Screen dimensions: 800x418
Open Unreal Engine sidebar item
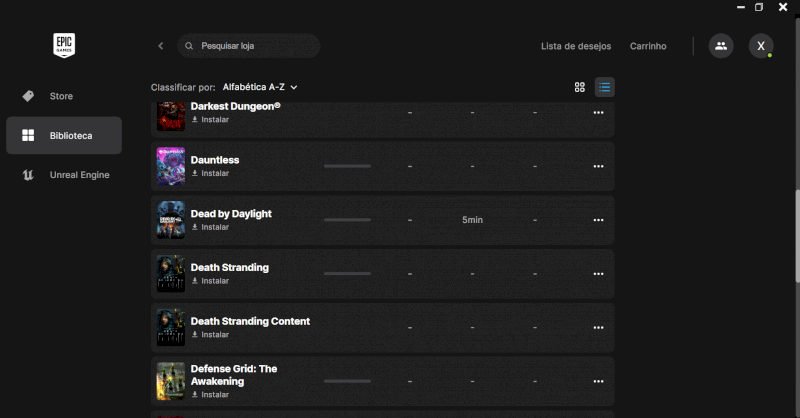point(79,175)
